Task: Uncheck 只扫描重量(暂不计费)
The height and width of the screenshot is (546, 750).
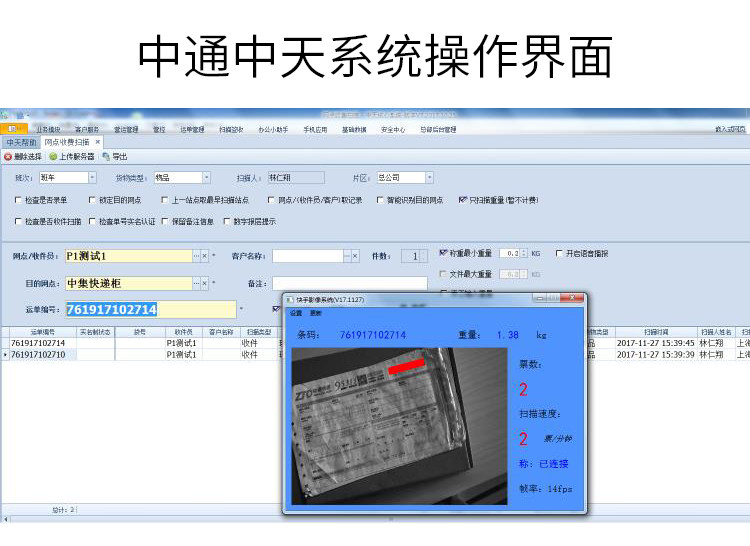Action: 462,200
